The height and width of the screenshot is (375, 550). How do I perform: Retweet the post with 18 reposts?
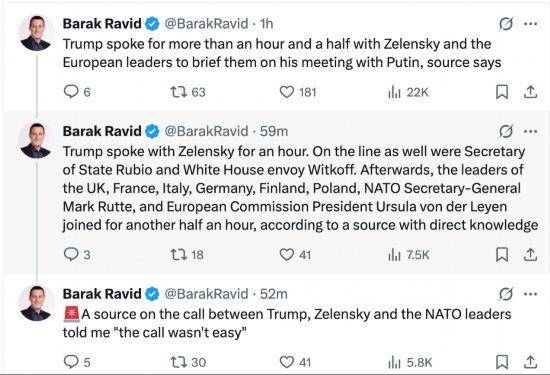[178, 254]
